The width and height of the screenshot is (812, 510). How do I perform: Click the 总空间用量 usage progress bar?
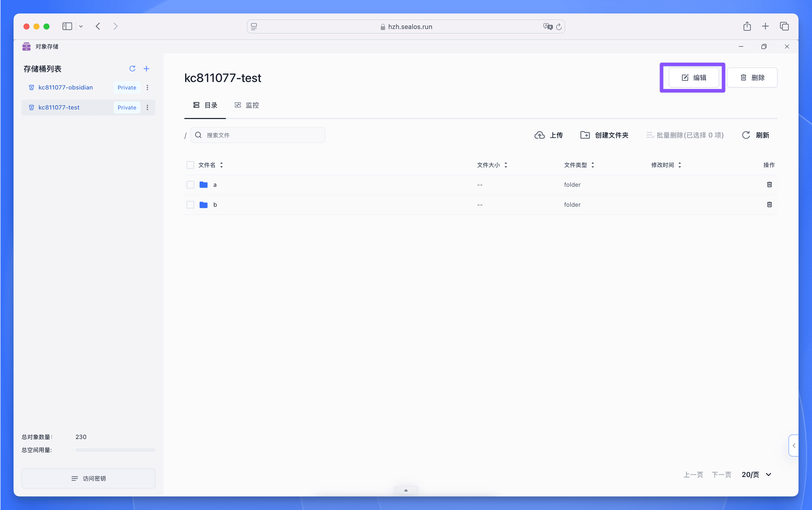tap(115, 450)
